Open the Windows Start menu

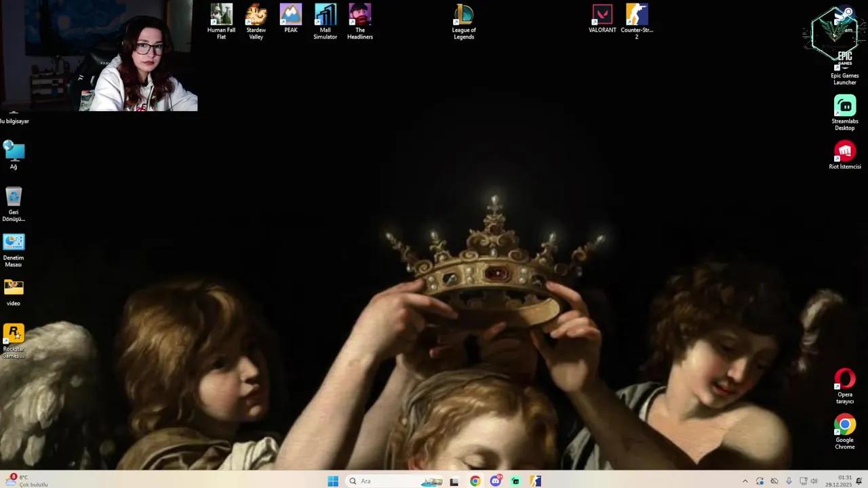click(x=333, y=481)
